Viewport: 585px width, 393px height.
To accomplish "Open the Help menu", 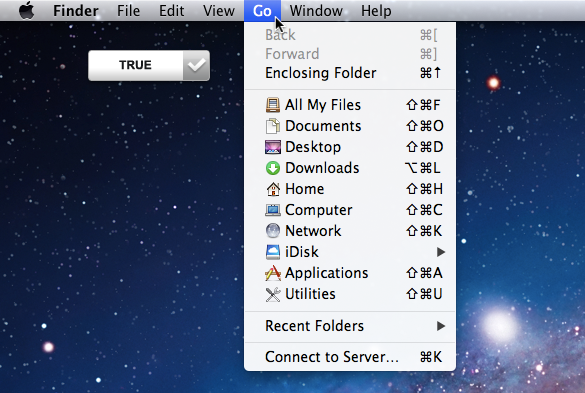I will pos(376,10).
